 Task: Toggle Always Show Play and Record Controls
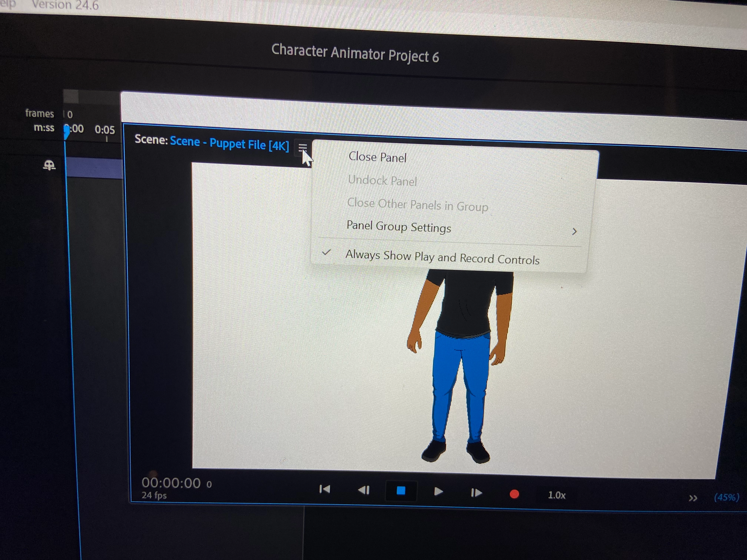click(442, 258)
